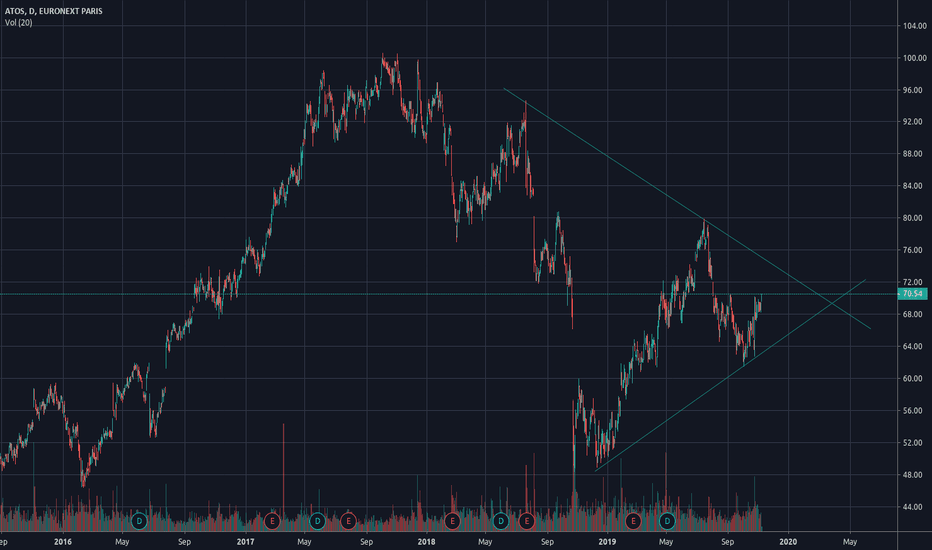
Task: Click the 2018 label on time axis
Action: click(x=426, y=542)
